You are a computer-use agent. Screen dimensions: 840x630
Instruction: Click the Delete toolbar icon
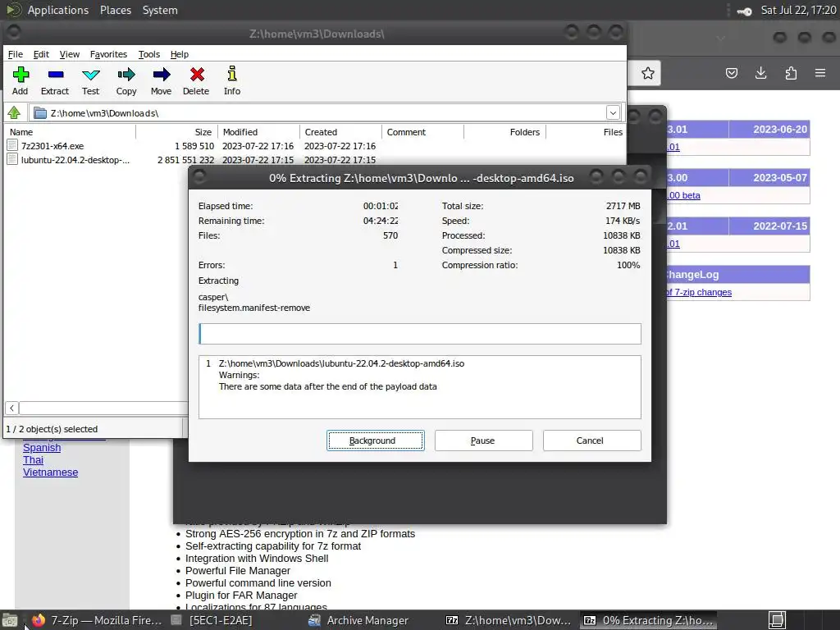tap(196, 80)
